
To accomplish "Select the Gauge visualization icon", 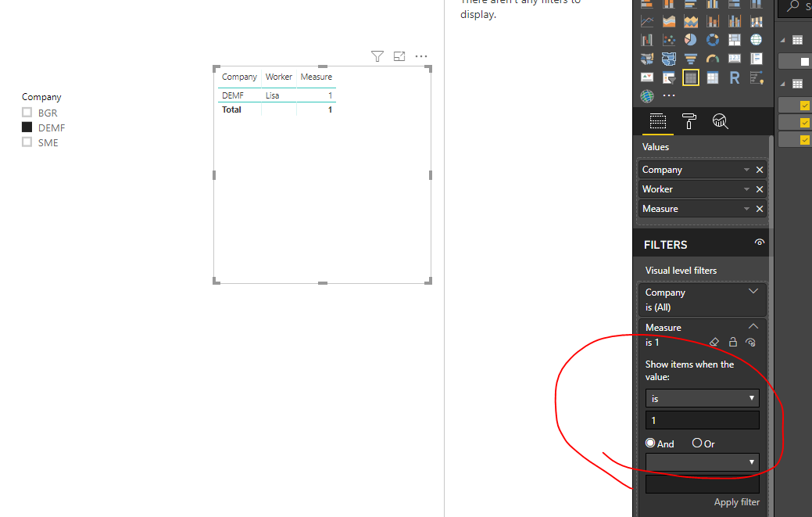I will (713, 59).
